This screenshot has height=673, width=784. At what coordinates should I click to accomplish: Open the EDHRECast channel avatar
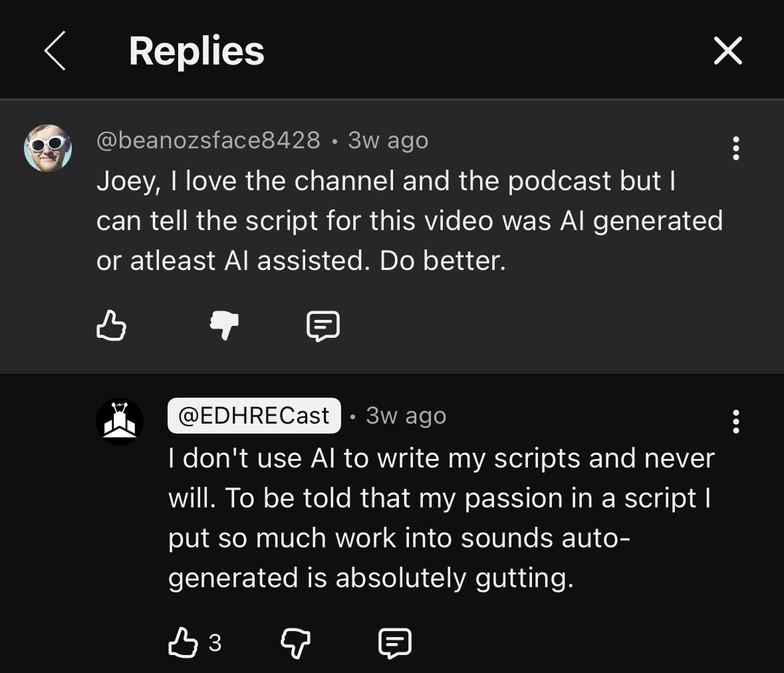120,422
